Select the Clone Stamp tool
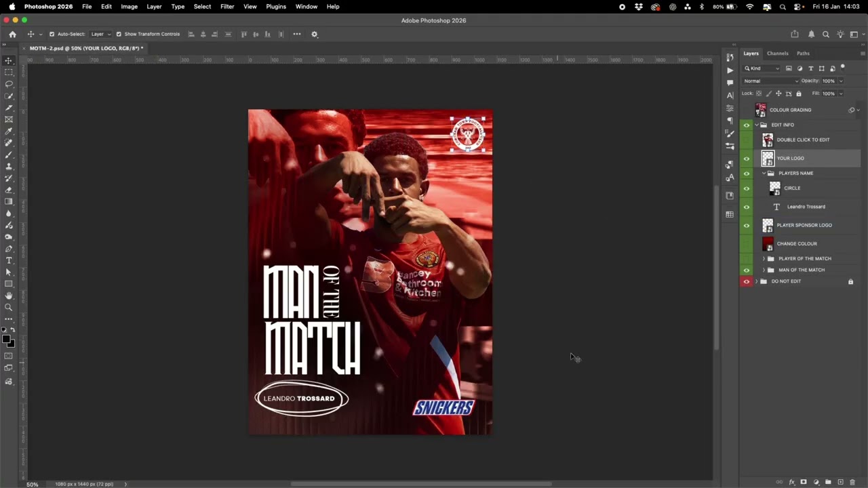This screenshot has height=488, width=868. tap(9, 166)
